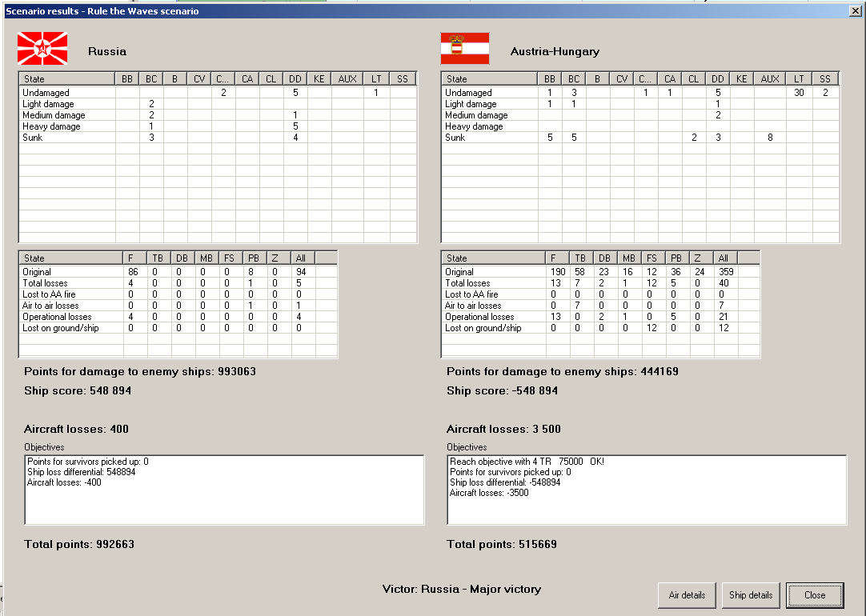The image size is (866, 616).
Task: Click Austria-Hungary's Original aircraft total 359
Action: (726, 272)
